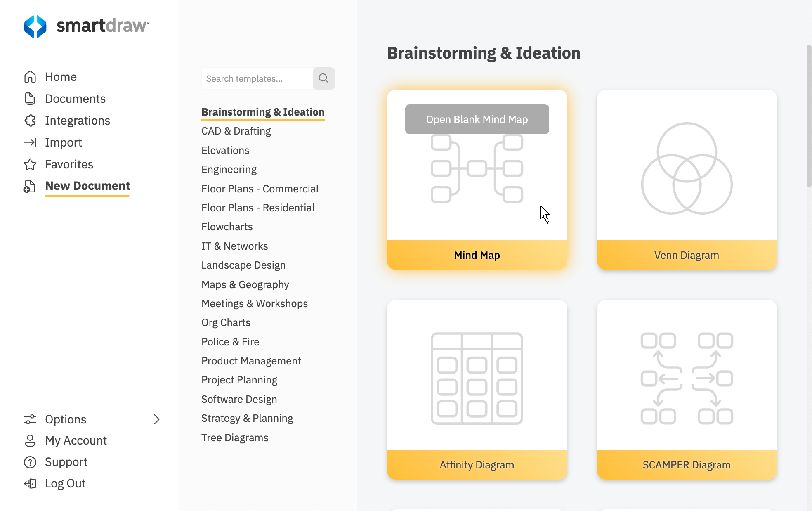The width and height of the screenshot is (812, 511).
Task: Select the Venn Diagram template
Action: [x=687, y=177]
